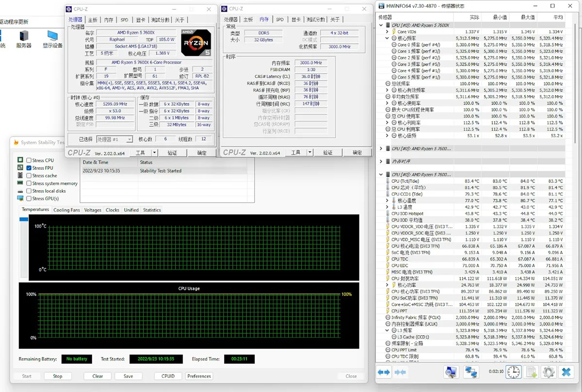Open HWiNFO sensor settings gear icon

click(x=549, y=372)
